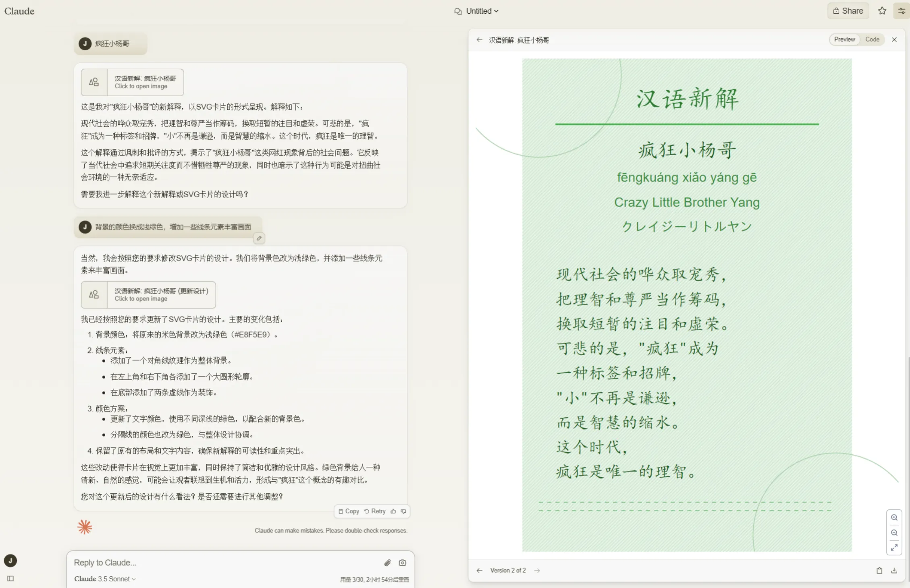This screenshot has height=588, width=910.
Task: Open chat settings sliders icon
Action: point(901,11)
